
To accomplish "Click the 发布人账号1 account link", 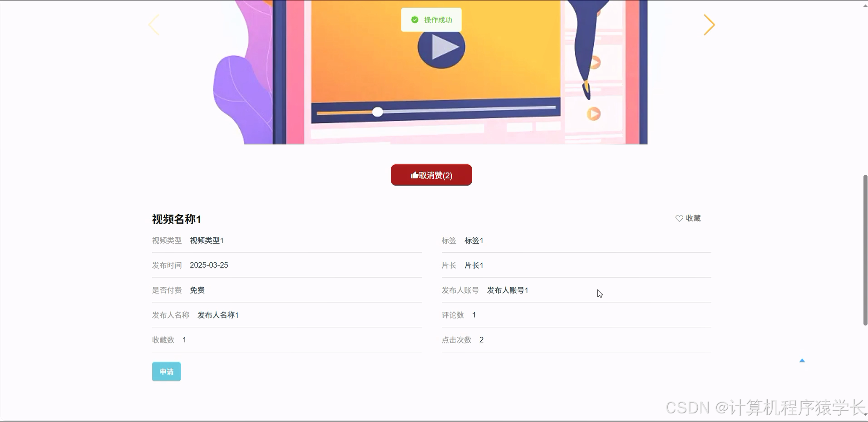I will click(507, 290).
